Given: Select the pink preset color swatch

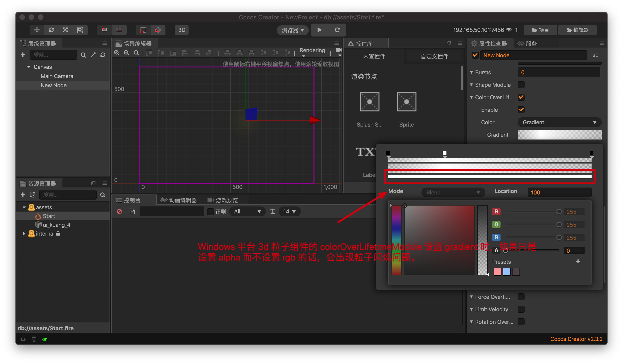Looking at the screenshot, I should [497, 272].
